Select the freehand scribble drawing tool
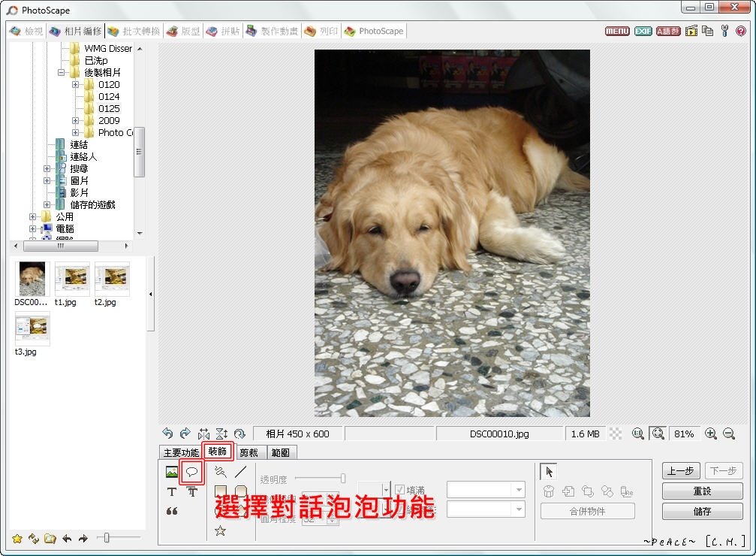The width and height of the screenshot is (756, 556). [x=220, y=472]
